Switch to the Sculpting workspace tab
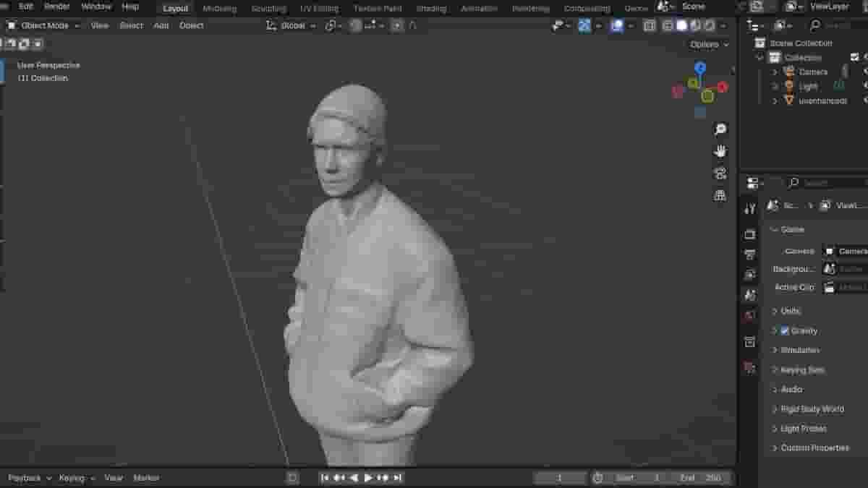Viewport: 868px width, 488px height. [268, 8]
